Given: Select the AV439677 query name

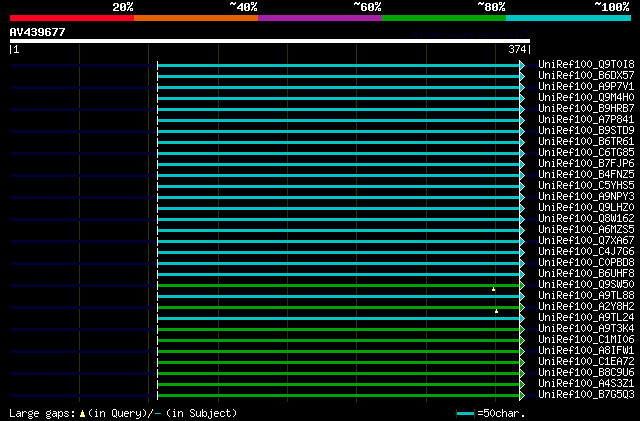Looking at the screenshot, I should (x=38, y=32).
